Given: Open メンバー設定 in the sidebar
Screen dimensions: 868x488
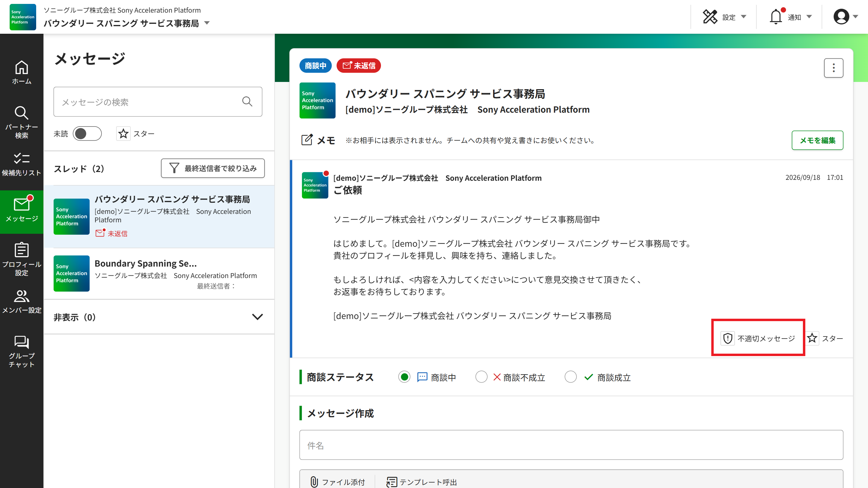Looking at the screenshot, I should click(x=22, y=302).
